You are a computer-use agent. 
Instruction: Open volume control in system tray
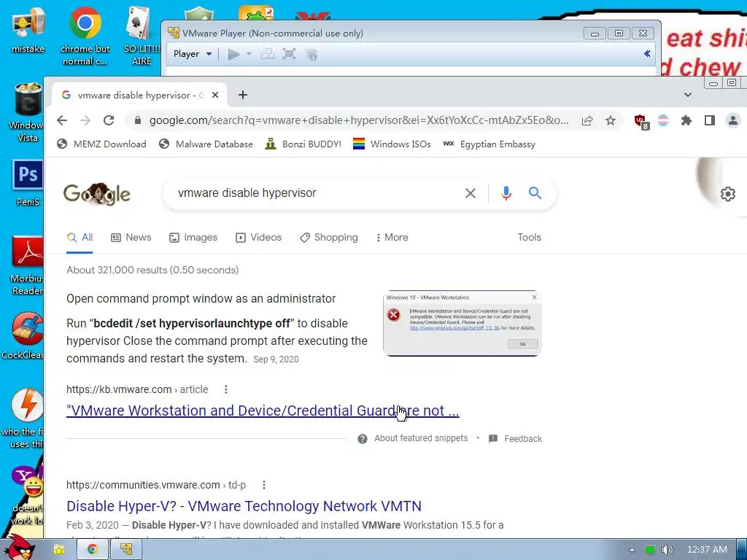pyautogui.click(x=667, y=550)
